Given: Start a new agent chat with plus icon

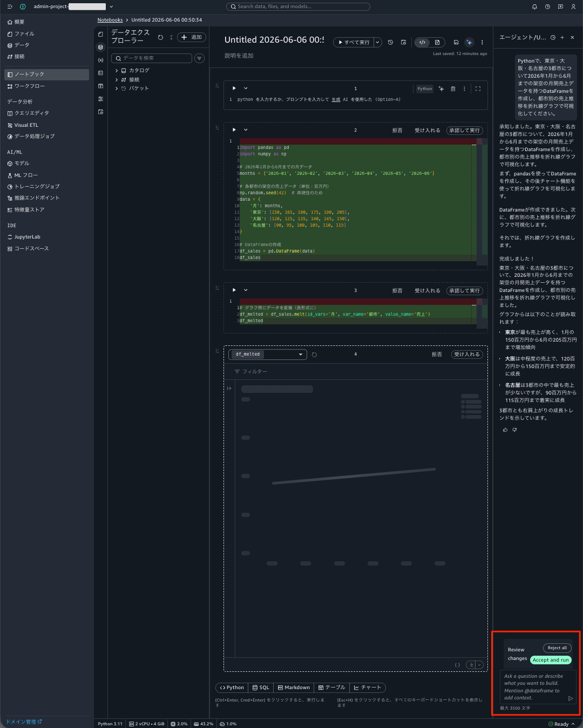Looking at the screenshot, I should 562,37.
